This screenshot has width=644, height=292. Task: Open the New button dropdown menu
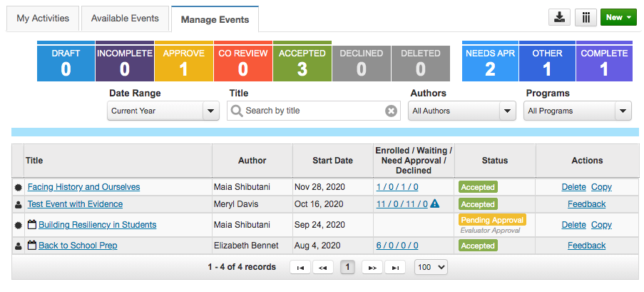coord(618,18)
